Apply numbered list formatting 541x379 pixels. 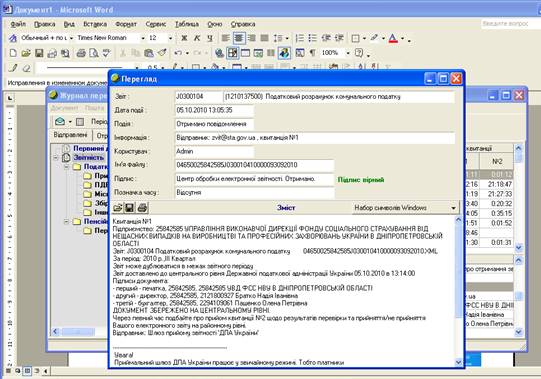coord(300,38)
